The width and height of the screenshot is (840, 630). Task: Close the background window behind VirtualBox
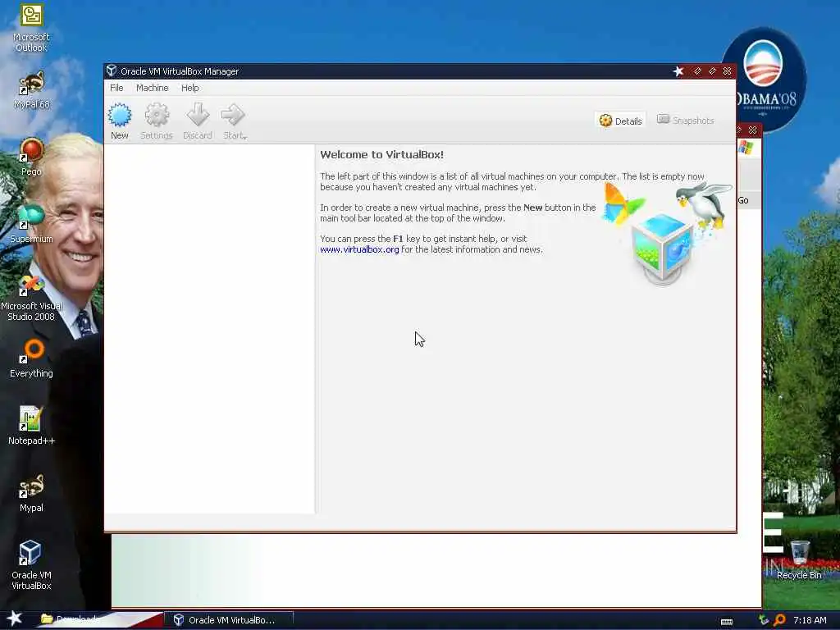[753, 130]
